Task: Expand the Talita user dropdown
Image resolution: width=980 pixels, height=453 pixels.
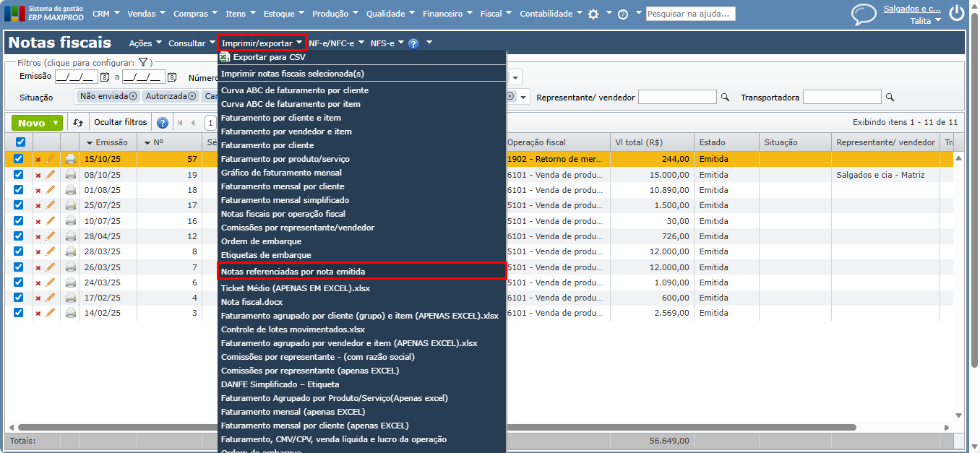Action: (x=925, y=21)
